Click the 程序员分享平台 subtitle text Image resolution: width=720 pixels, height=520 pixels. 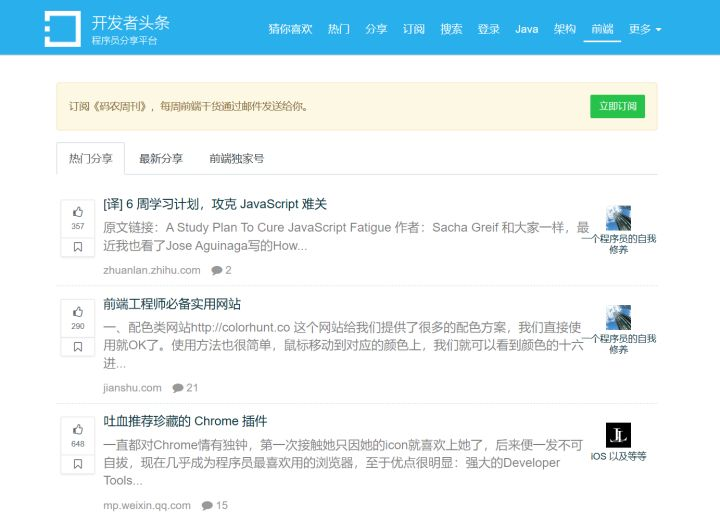[x=124, y=40]
